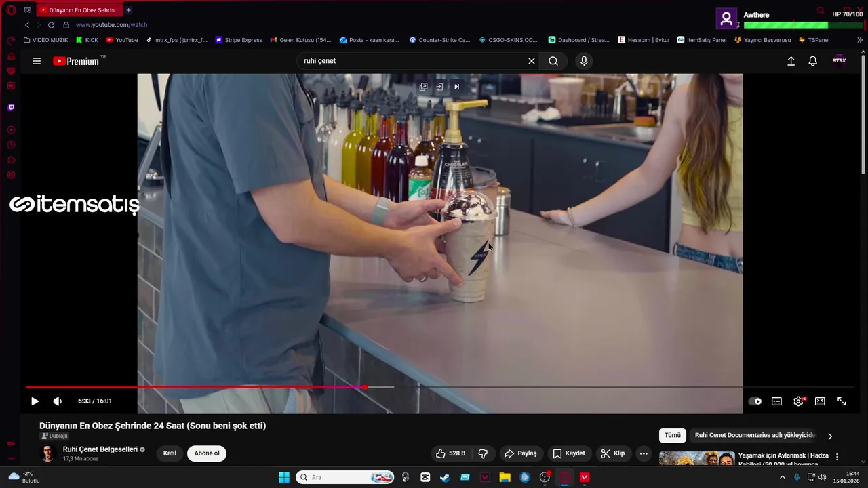The width and height of the screenshot is (868, 488).
Task: Open the weather widget -2°C Bulutlu
Action: [24, 477]
